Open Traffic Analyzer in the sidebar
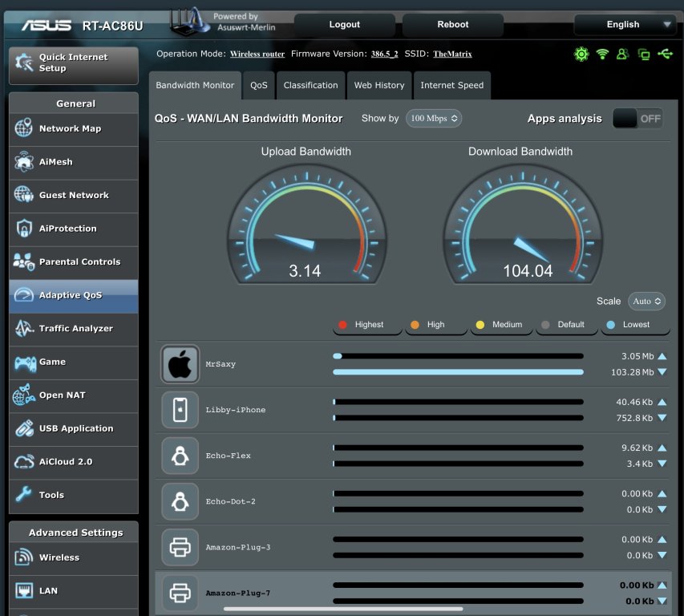This screenshot has width=684, height=616. pos(75,329)
